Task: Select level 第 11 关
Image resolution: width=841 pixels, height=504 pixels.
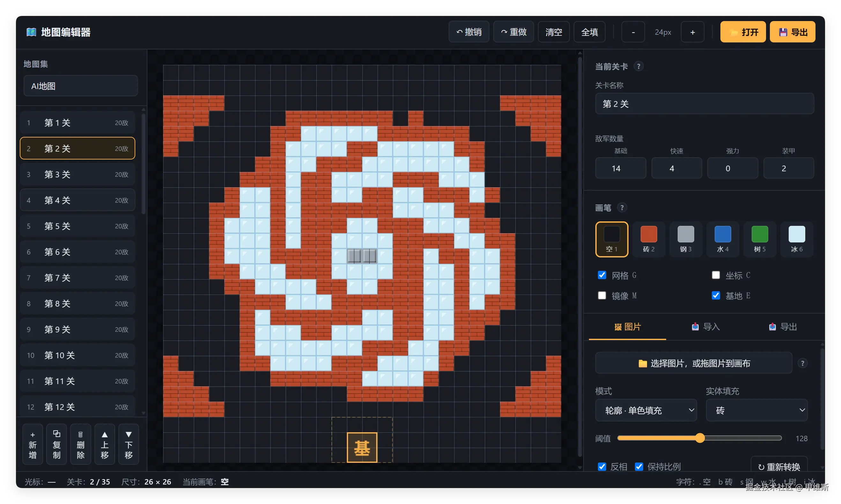Action: click(78, 381)
